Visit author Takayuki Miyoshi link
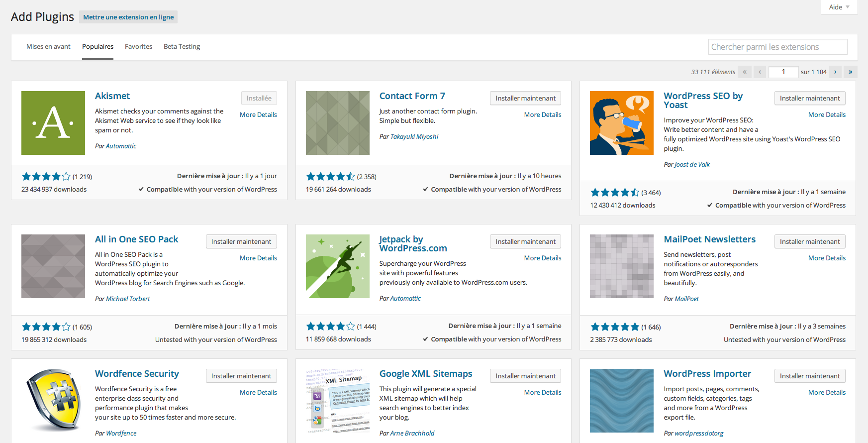 click(x=414, y=136)
